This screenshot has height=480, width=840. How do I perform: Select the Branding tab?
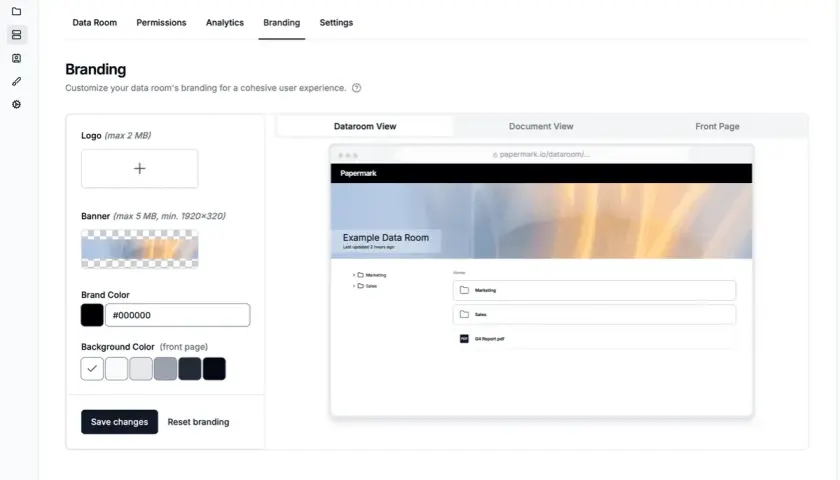tap(282, 22)
